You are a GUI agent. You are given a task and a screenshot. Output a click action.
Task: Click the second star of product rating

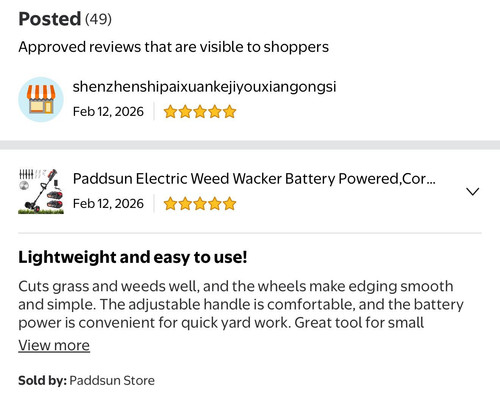point(185,204)
